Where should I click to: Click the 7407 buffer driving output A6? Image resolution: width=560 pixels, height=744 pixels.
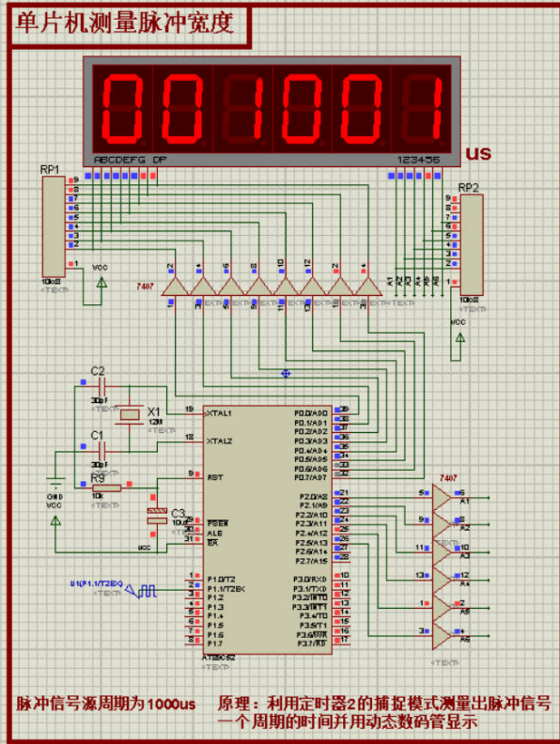[442, 636]
